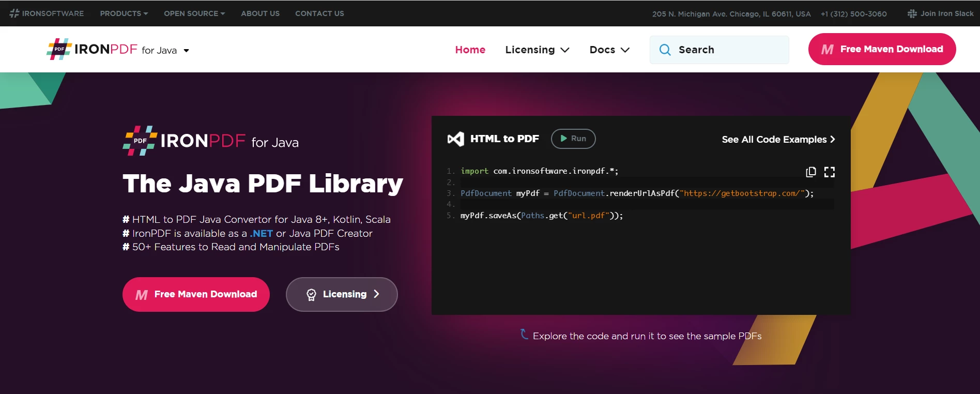Click the license badge icon on Licensing button

[311, 295]
